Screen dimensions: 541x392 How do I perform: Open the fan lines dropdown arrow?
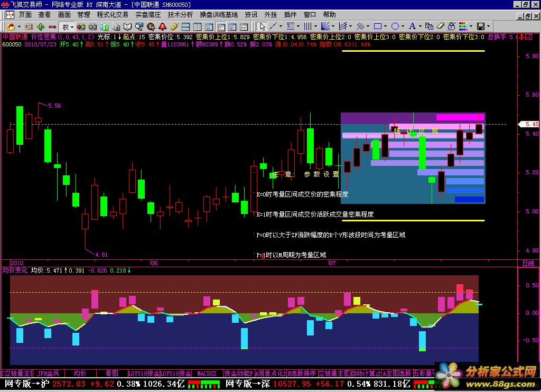(x=333, y=26)
